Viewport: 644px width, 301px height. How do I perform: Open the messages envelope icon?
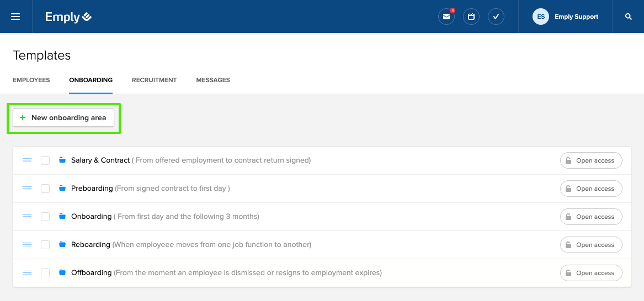446,17
